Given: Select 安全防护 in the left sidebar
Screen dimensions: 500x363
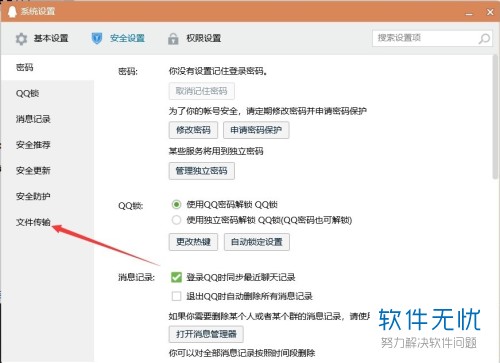Looking at the screenshot, I should pyautogui.click(x=47, y=196).
